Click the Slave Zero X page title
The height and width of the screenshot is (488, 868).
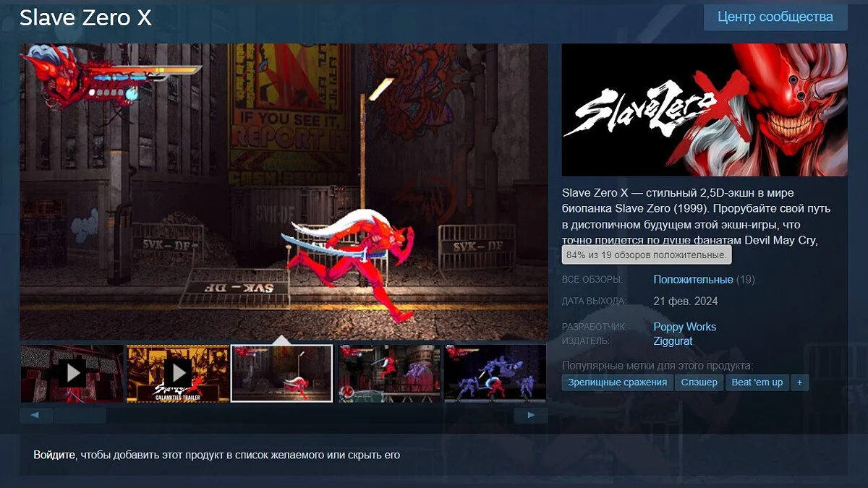coord(85,18)
